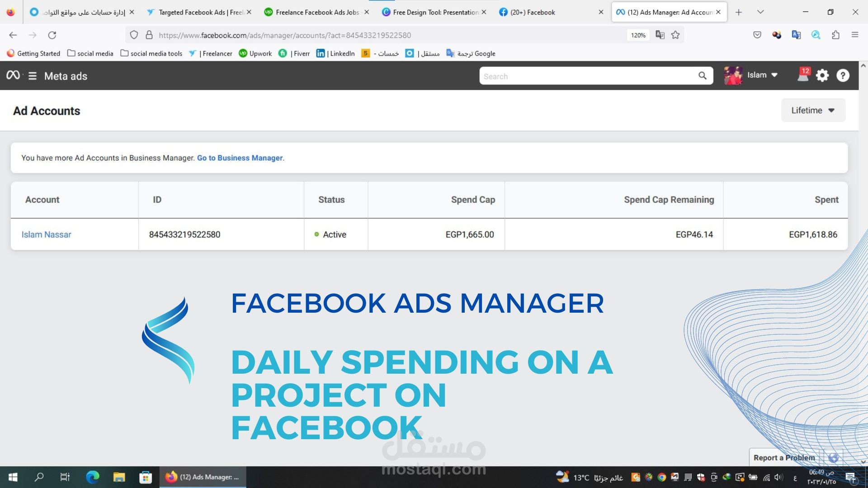Open the Meta ads hamburger menu
The image size is (868, 488).
tap(32, 75)
